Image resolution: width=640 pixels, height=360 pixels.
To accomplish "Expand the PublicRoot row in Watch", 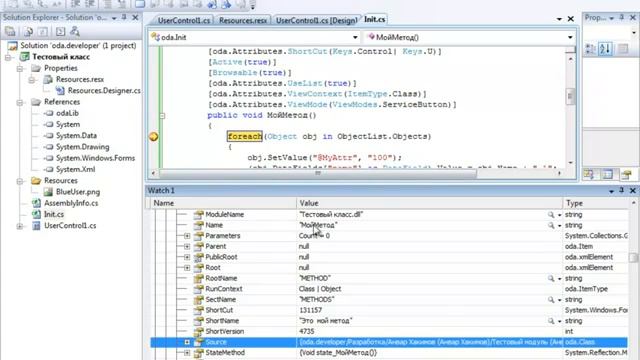I will click(x=187, y=257).
